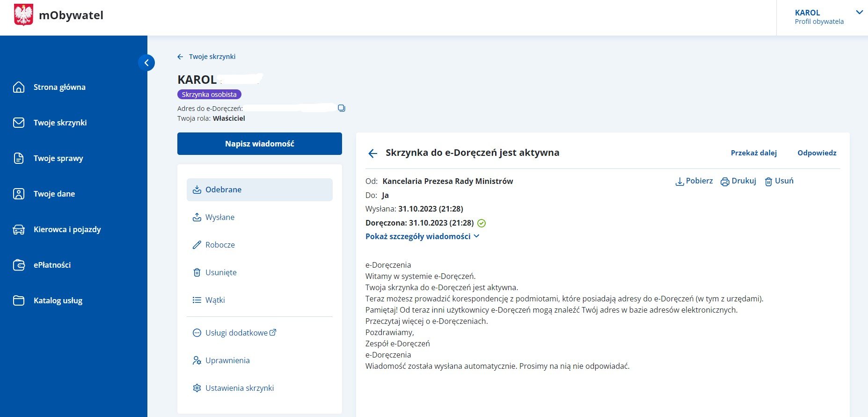Click the Usunięte trash bin icon

click(x=197, y=272)
